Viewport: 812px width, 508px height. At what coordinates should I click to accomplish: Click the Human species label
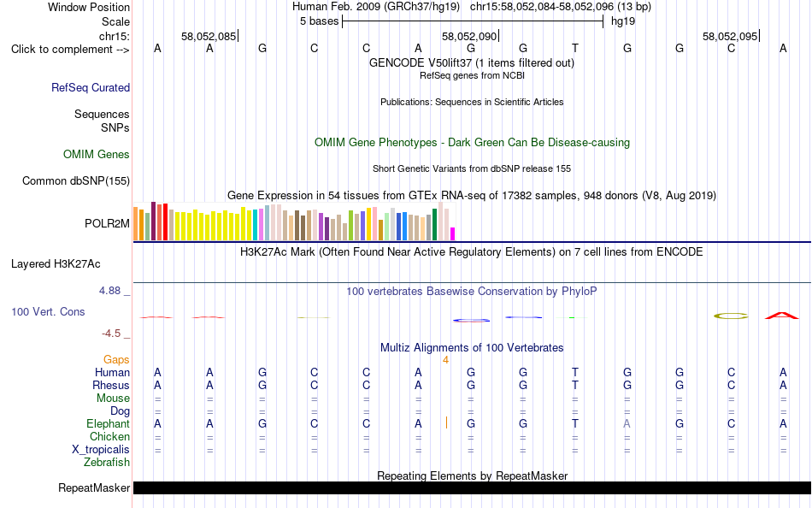coord(112,373)
